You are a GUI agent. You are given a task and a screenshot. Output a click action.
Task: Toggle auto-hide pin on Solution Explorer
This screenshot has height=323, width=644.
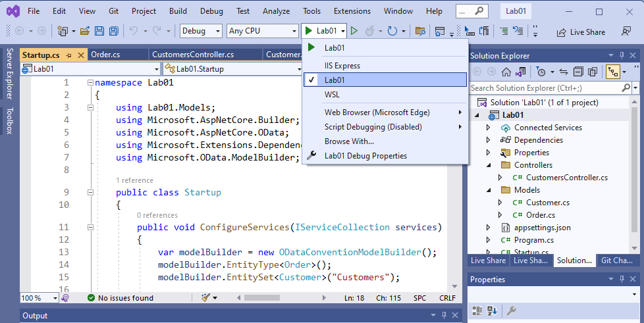pyautogui.click(x=622, y=55)
